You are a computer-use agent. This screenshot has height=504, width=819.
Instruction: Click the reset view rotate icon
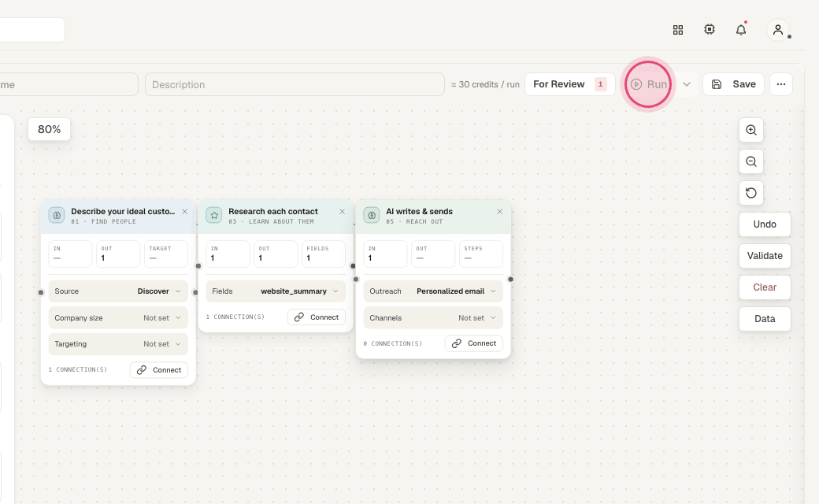coord(751,193)
